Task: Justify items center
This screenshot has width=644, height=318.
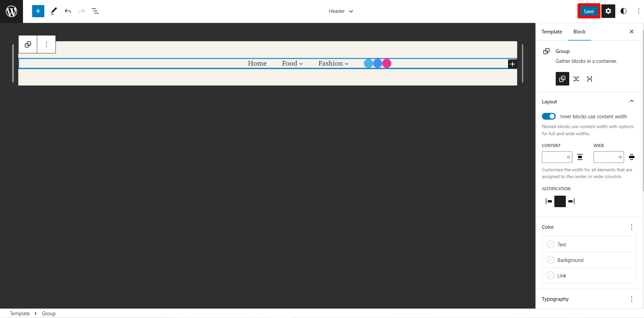Action: 560,201
